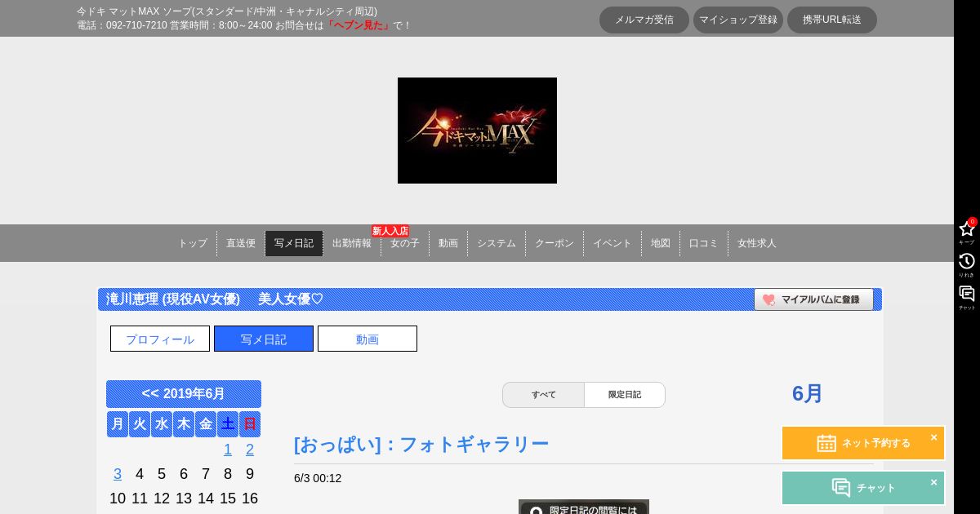Click the 今ドキマットMAX logo image

point(477,131)
